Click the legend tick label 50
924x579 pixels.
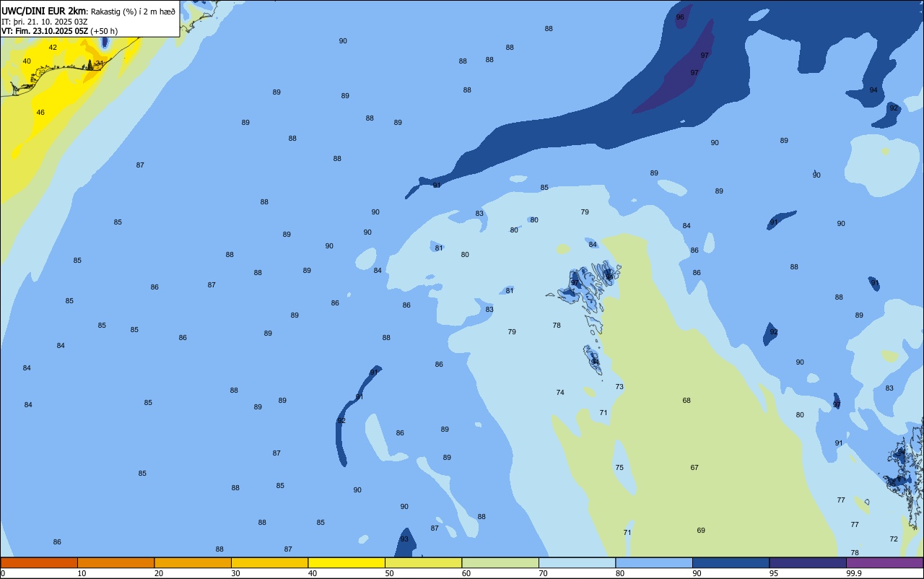pyautogui.click(x=389, y=573)
